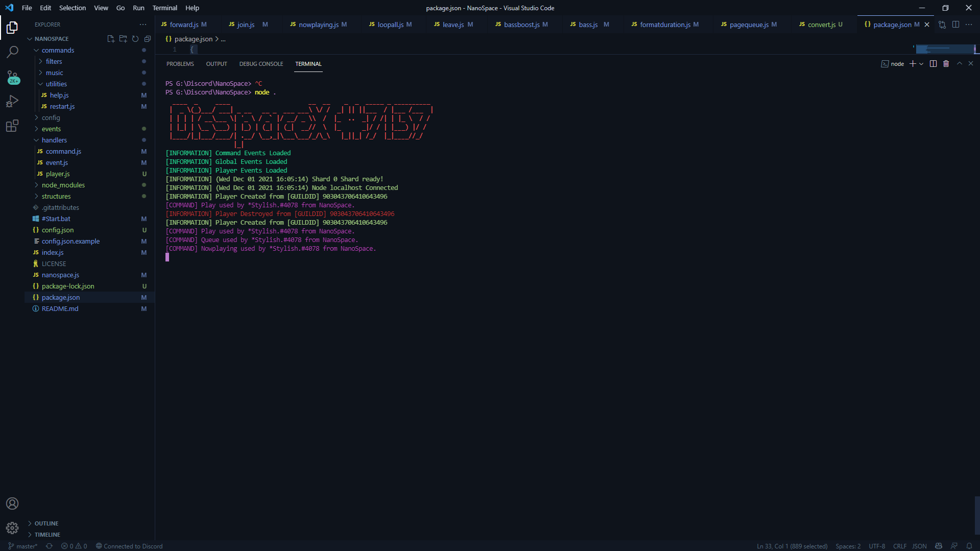
Task: Open the Selection menu
Action: [73, 8]
